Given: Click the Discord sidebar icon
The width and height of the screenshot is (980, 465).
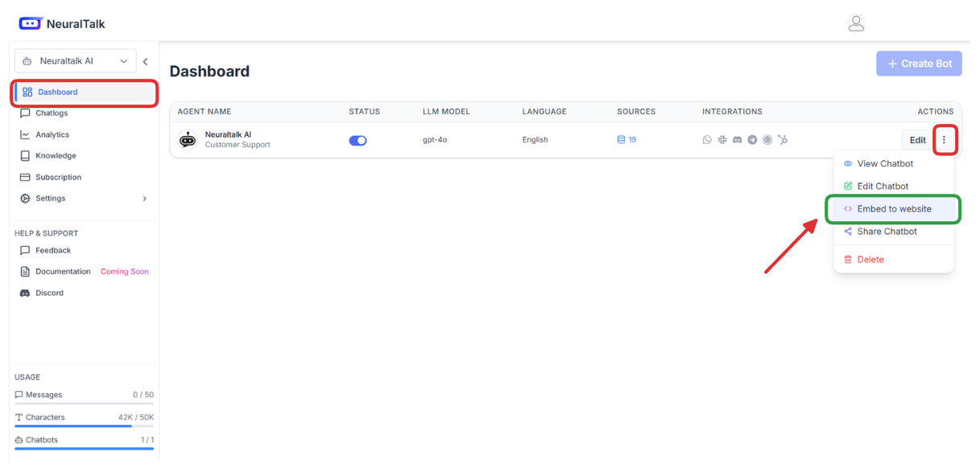Looking at the screenshot, I should (25, 293).
